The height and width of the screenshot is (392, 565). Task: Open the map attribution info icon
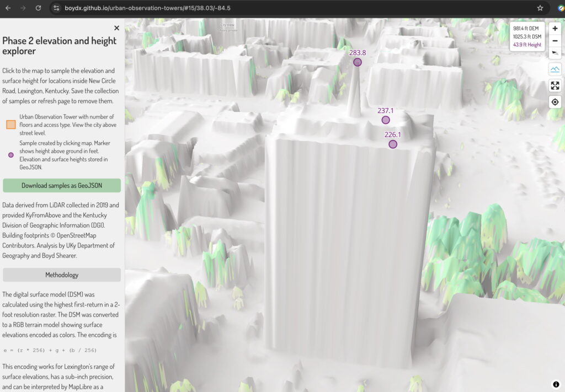(x=556, y=384)
